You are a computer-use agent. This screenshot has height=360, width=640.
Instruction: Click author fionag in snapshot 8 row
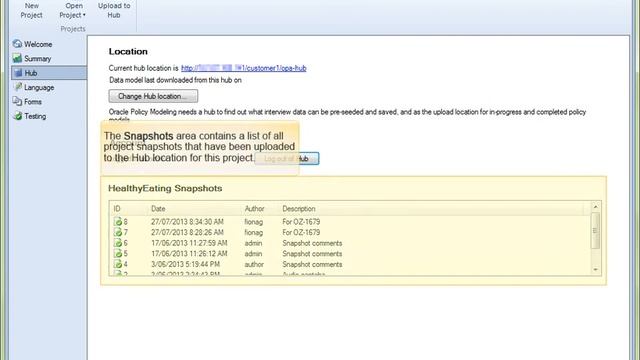[253, 222]
